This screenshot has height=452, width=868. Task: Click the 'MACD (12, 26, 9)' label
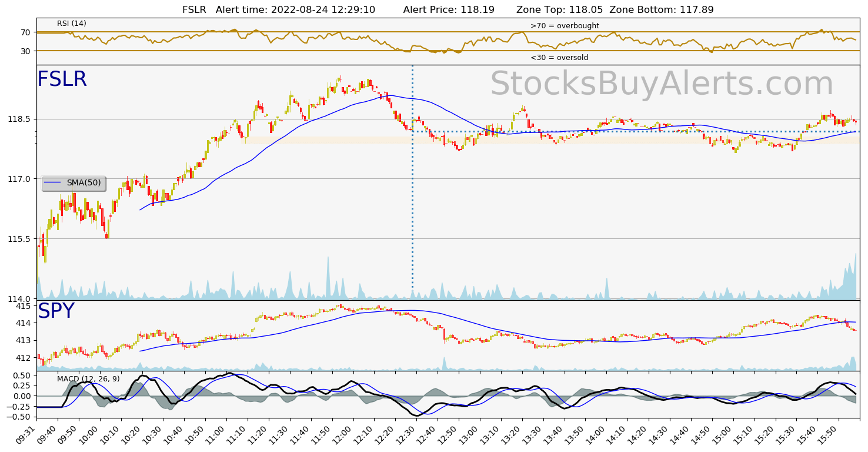(88, 378)
